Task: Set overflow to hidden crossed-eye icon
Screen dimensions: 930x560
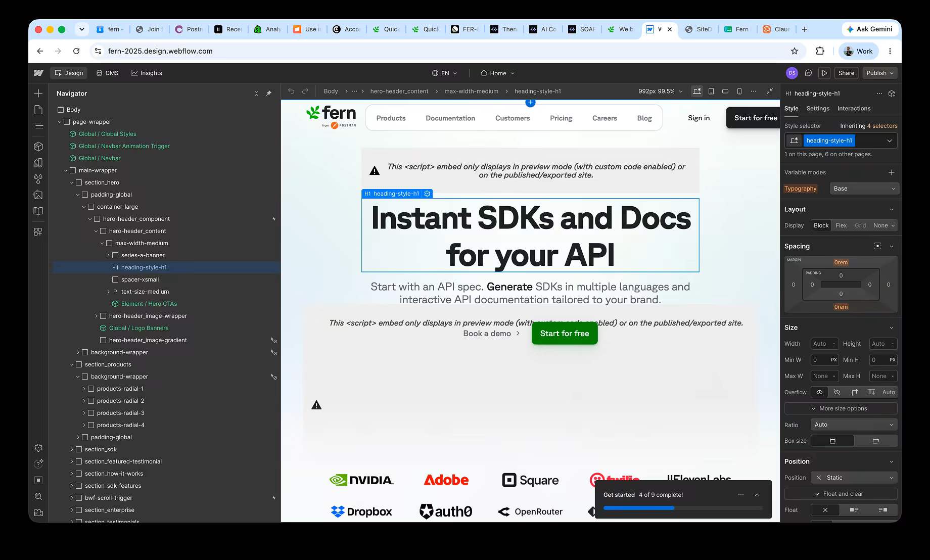Action: [x=837, y=392]
